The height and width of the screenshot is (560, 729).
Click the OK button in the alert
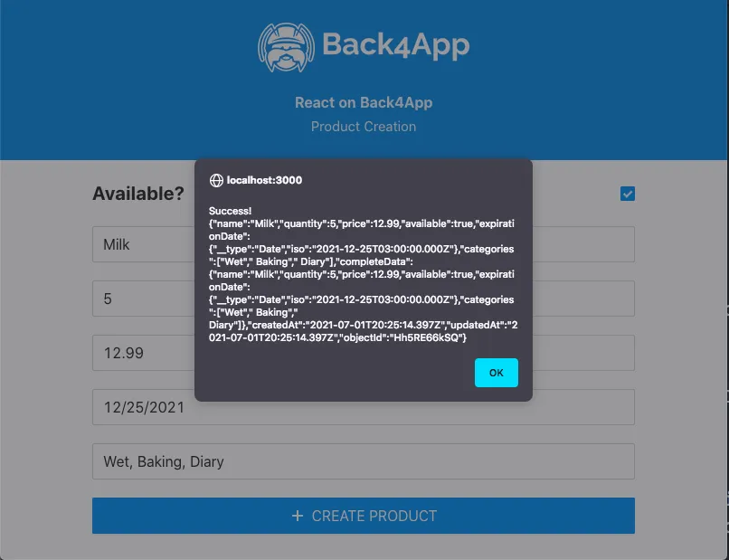coord(496,373)
